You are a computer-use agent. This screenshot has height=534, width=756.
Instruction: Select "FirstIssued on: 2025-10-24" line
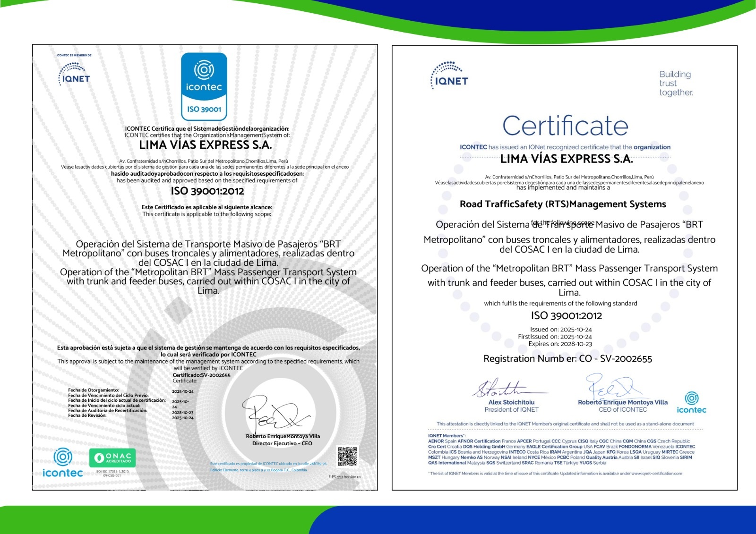(555, 337)
